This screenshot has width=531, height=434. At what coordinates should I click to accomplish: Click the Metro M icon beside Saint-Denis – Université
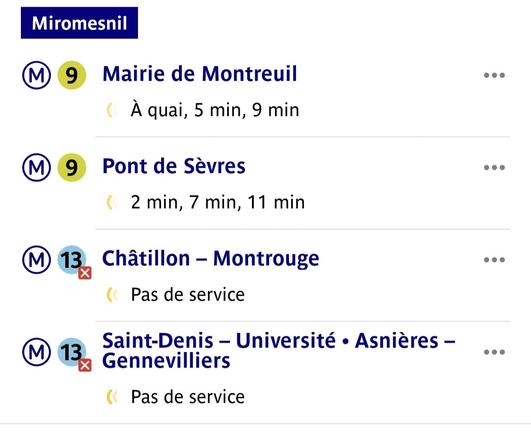[37, 352]
